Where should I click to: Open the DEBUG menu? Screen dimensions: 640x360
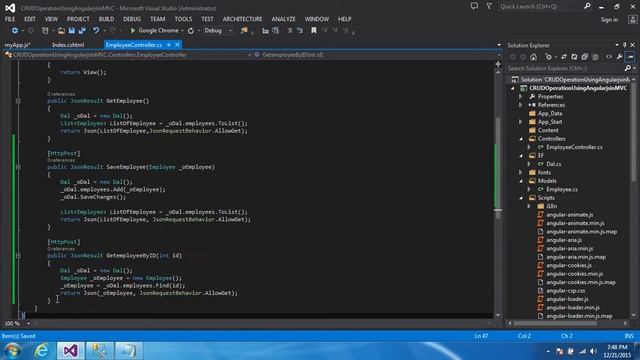point(132,19)
